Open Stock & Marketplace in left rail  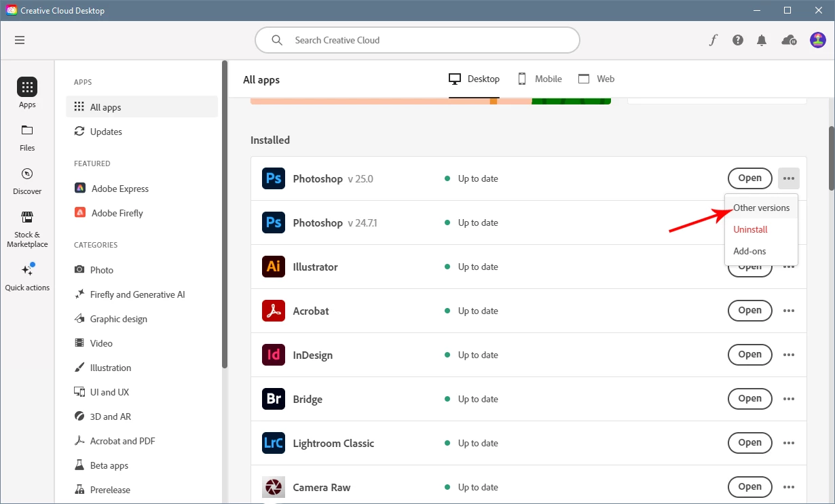tap(27, 229)
